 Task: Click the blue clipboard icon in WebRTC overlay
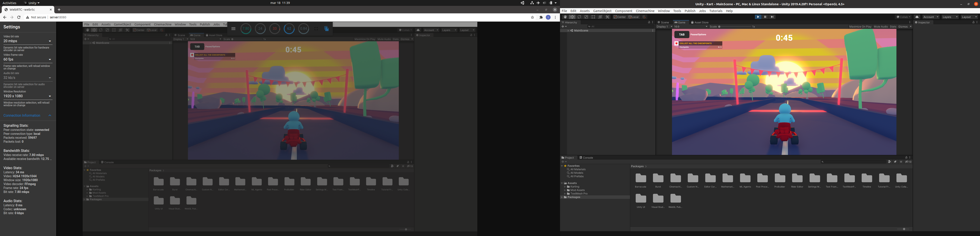(326, 28)
